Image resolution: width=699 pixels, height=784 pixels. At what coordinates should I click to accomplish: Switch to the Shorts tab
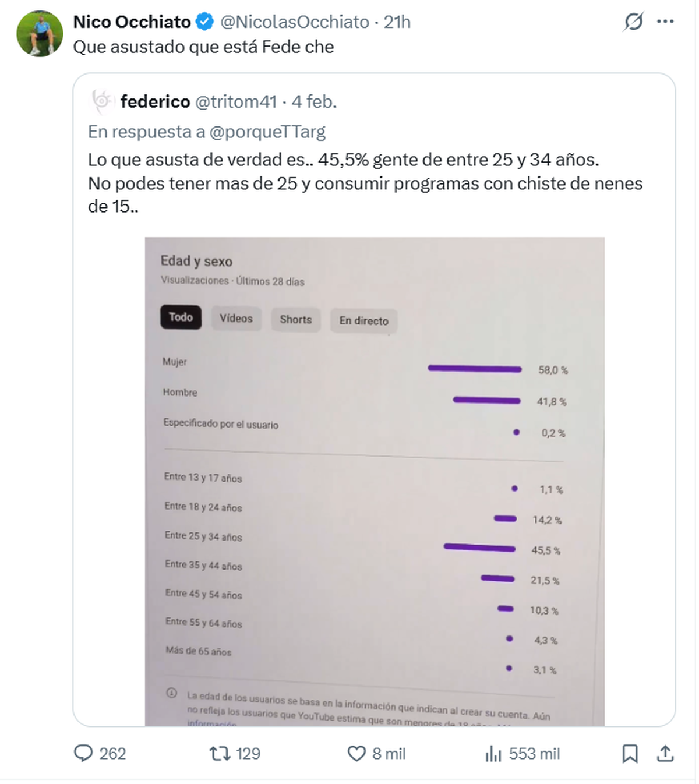click(x=295, y=320)
